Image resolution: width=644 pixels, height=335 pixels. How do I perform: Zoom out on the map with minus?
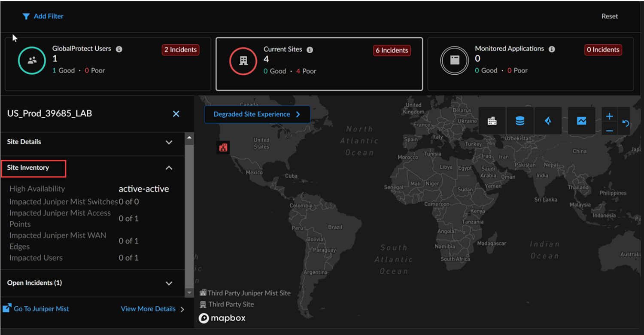(610, 130)
